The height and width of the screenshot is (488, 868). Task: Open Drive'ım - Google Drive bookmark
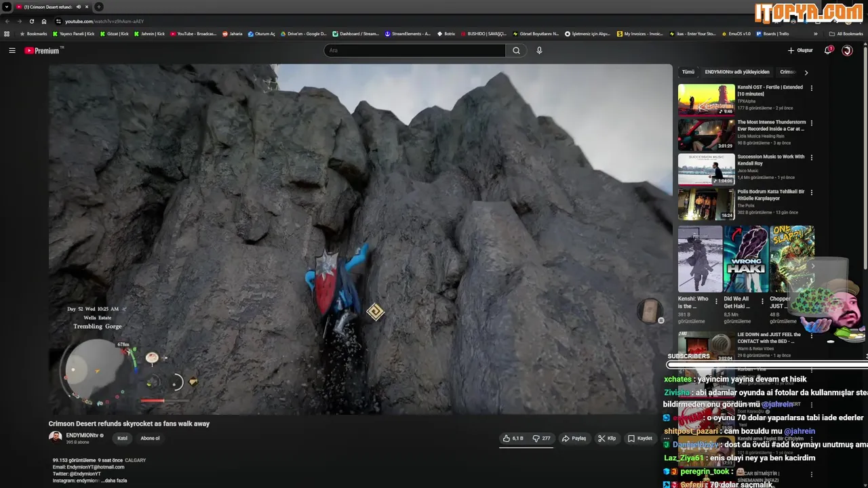tap(304, 33)
